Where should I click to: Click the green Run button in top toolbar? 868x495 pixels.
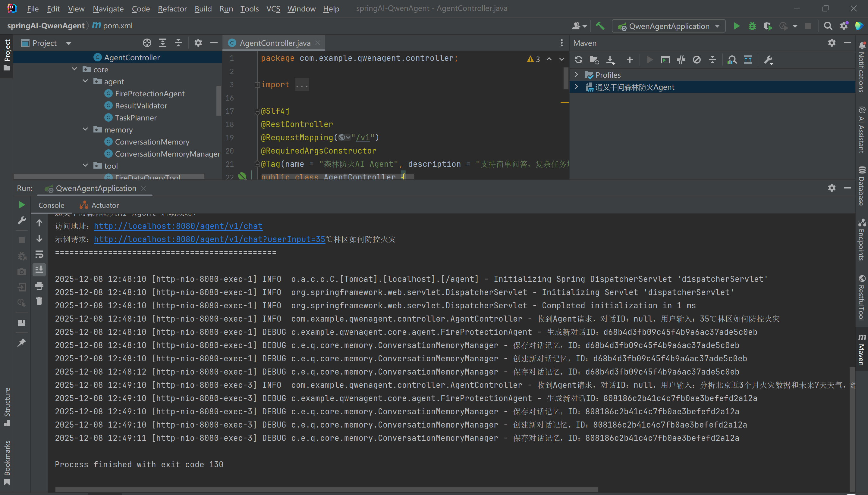[737, 26]
